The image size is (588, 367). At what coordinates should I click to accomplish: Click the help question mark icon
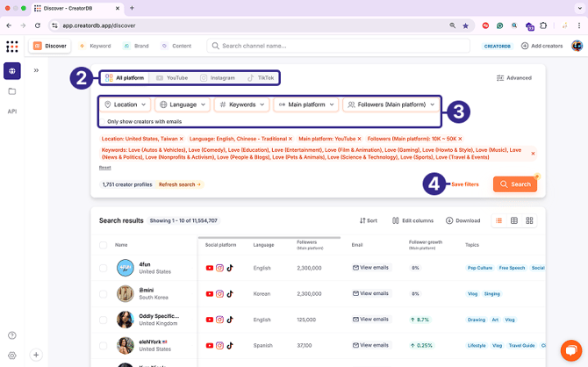click(12, 335)
